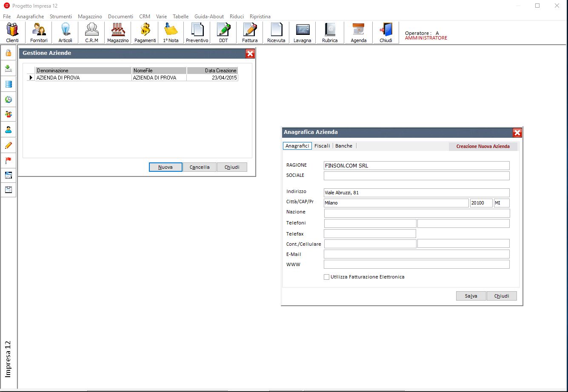
Task: Click the second Ragione Sociale line field
Action: coord(417,176)
